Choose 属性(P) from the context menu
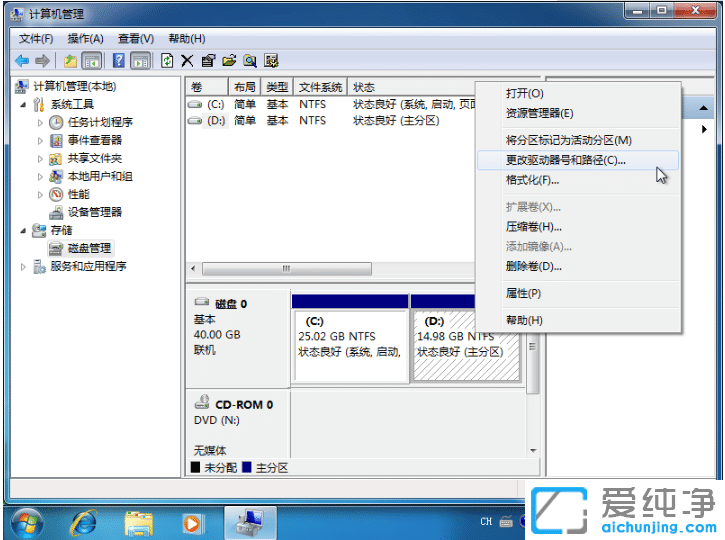 pos(578,293)
